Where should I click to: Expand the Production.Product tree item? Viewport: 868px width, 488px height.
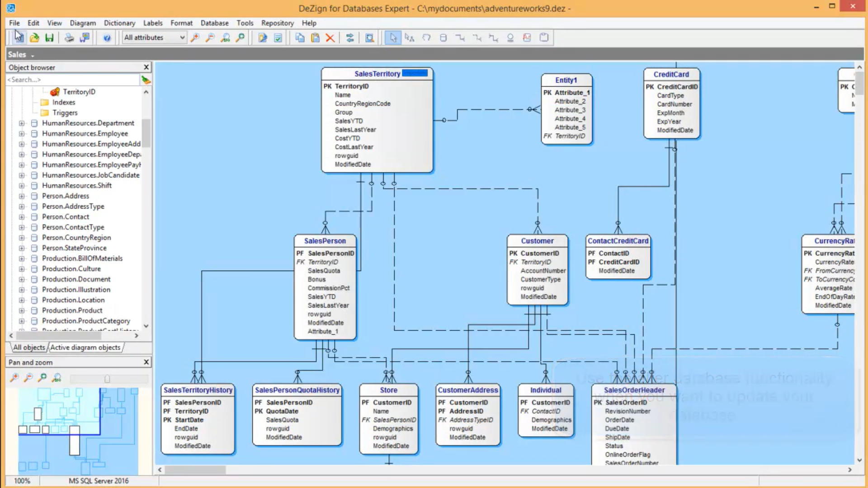(x=21, y=310)
